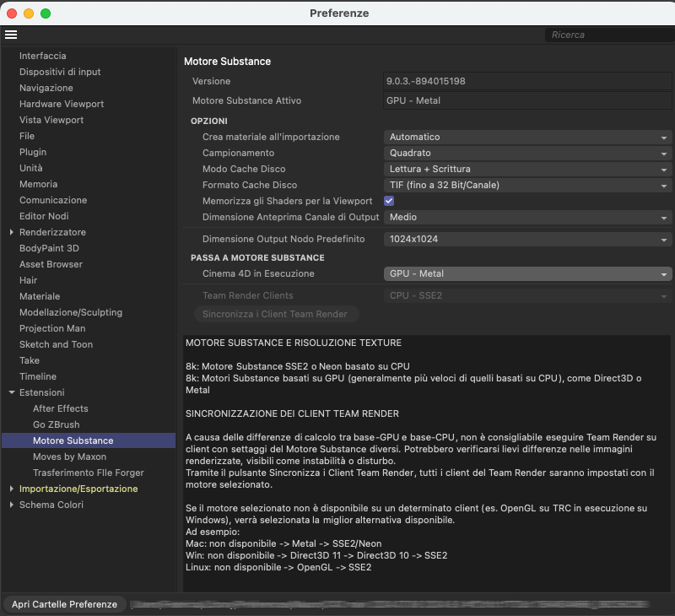Open Cinema 4D in Esecuzione dropdown
Screen dimensions: 675x616
click(528, 273)
